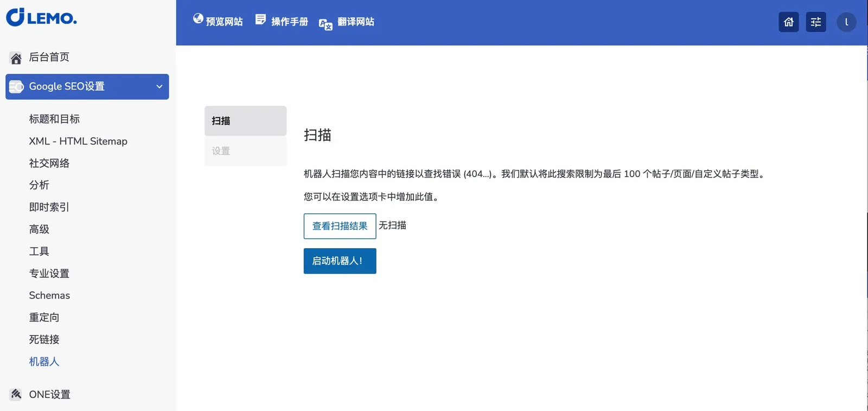Open the 死链接 menu item
868x411 pixels.
pyautogui.click(x=44, y=339)
